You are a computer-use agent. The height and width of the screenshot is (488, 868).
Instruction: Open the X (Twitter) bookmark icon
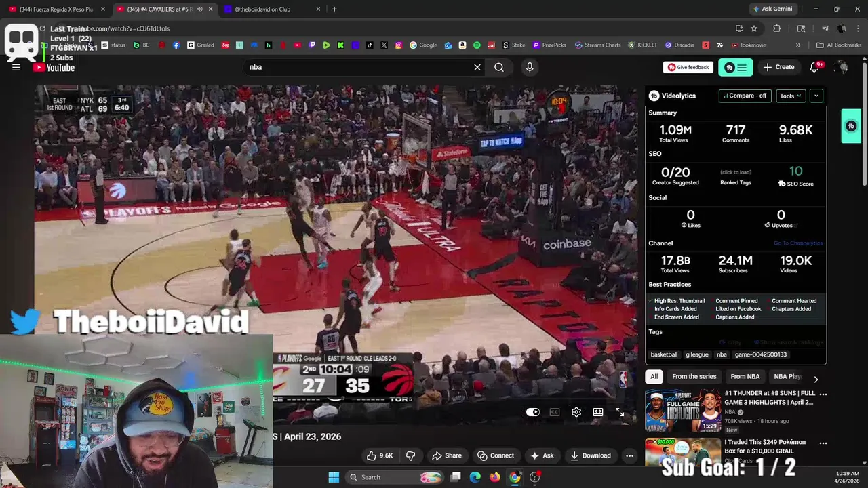384,45
